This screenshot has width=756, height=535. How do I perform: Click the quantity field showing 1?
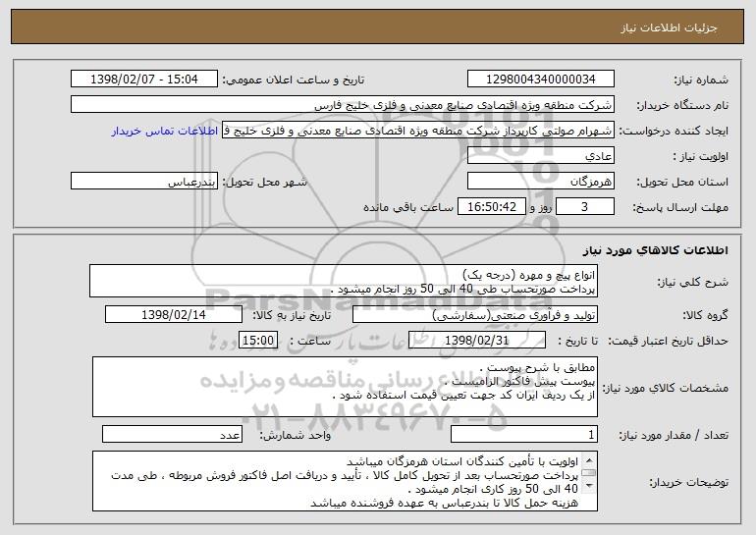click(x=524, y=435)
